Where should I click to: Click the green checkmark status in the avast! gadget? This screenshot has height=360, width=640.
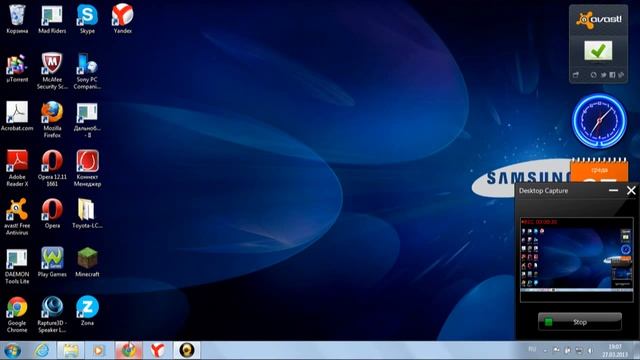[598, 51]
